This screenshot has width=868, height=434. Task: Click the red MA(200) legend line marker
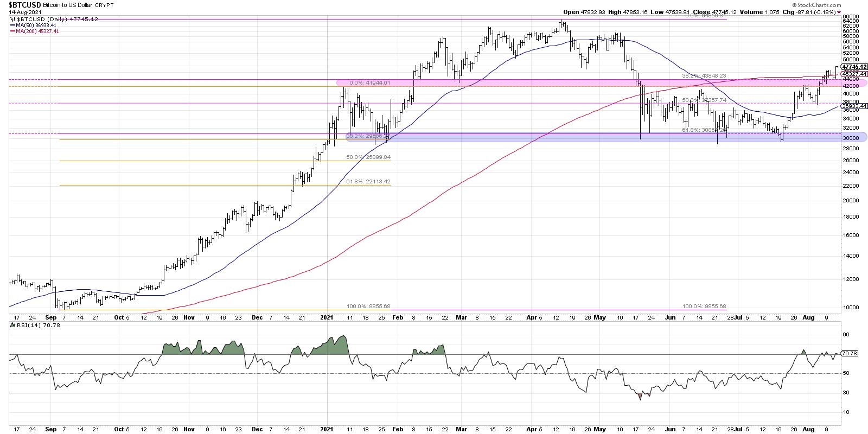point(13,31)
